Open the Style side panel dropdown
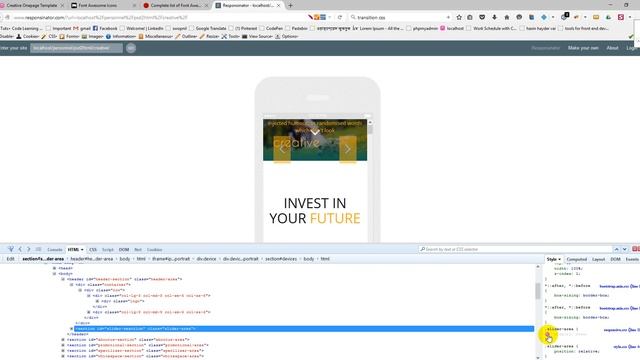The height and width of the screenshot is (360, 640). point(559,259)
